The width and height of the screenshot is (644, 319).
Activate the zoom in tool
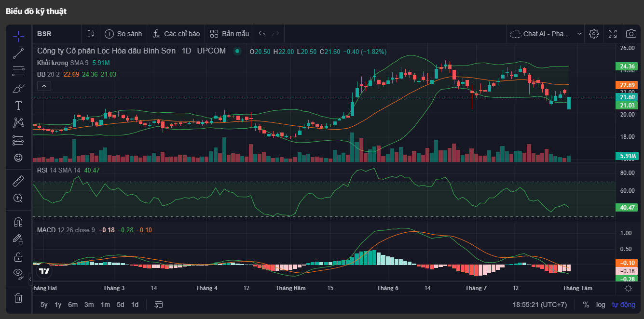pos(18,198)
